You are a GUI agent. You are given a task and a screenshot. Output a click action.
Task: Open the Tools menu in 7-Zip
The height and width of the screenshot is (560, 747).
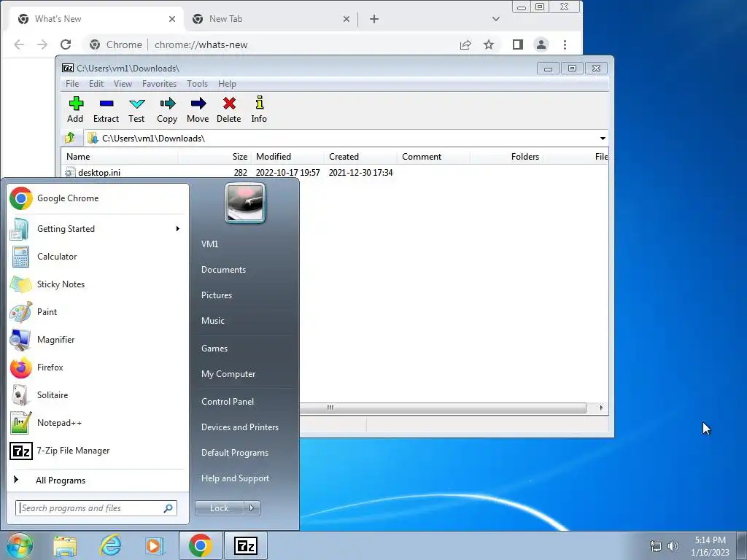(197, 84)
